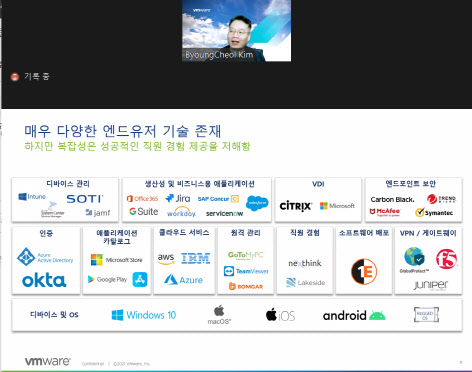Click the slide title '매우 다양한 엔드유저 기술 존재'
472x372 pixels.
coord(123,131)
